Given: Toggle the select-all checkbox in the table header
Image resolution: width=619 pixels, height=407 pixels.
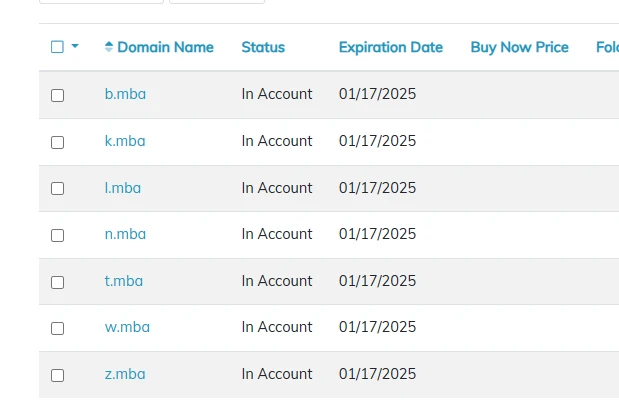Looking at the screenshot, I should pos(57,47).
